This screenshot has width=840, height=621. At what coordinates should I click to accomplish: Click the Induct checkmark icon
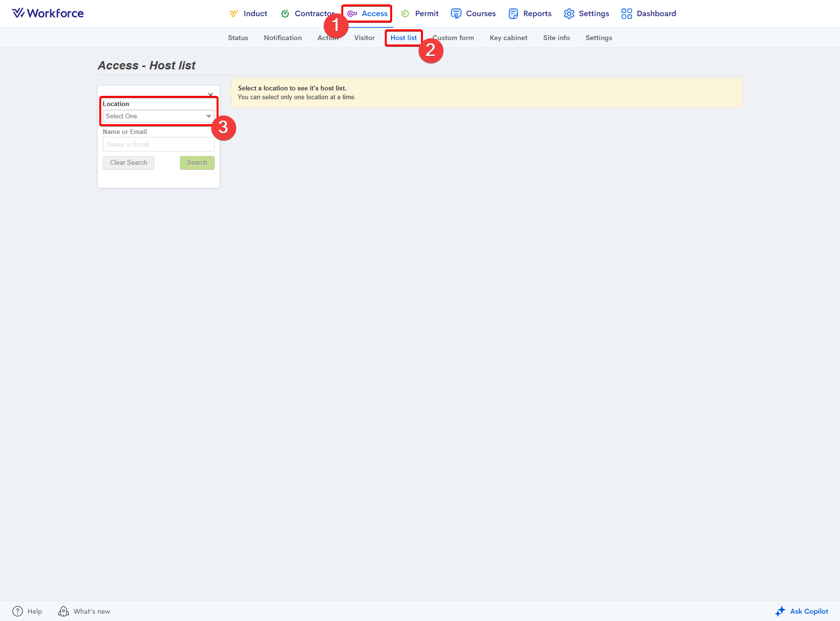tap(234, 14)
